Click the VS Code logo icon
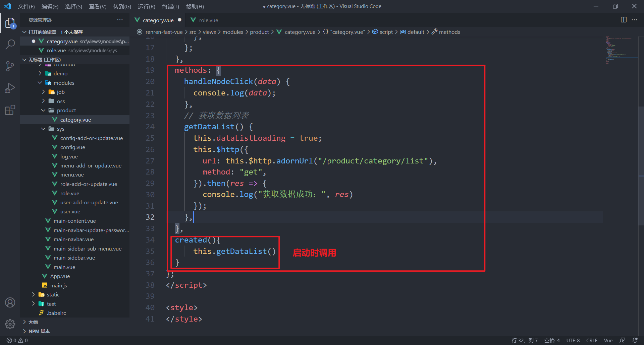This screenshot has width=644, height=345. pyautogui.click(x=7, y=6)
